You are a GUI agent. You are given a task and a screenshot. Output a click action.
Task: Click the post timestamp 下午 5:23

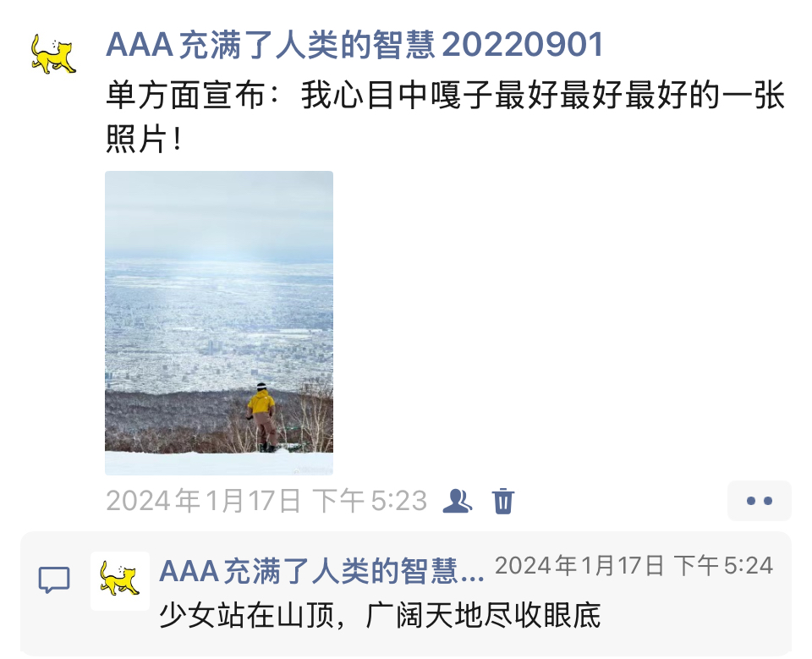tap(370, 501)
